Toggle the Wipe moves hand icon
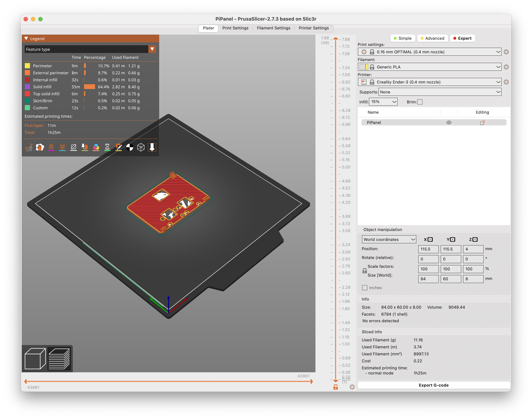 click(x=40, y=147)
